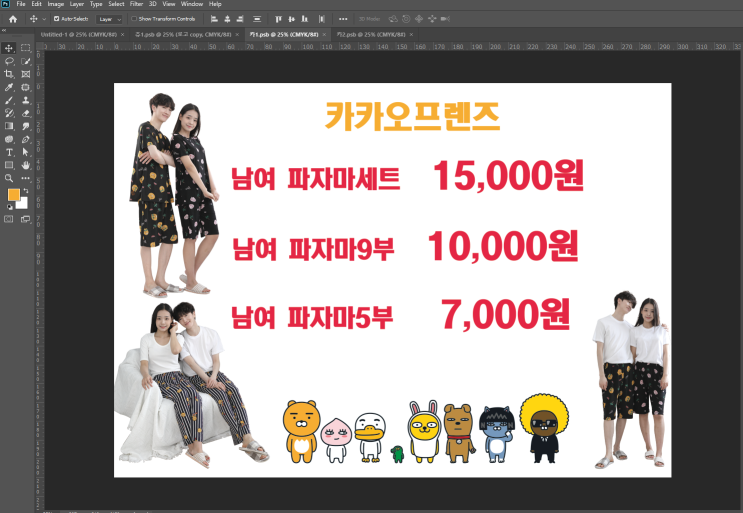Open the Edit menu
This screenshot has height=513, width=743.
[36, 4]
